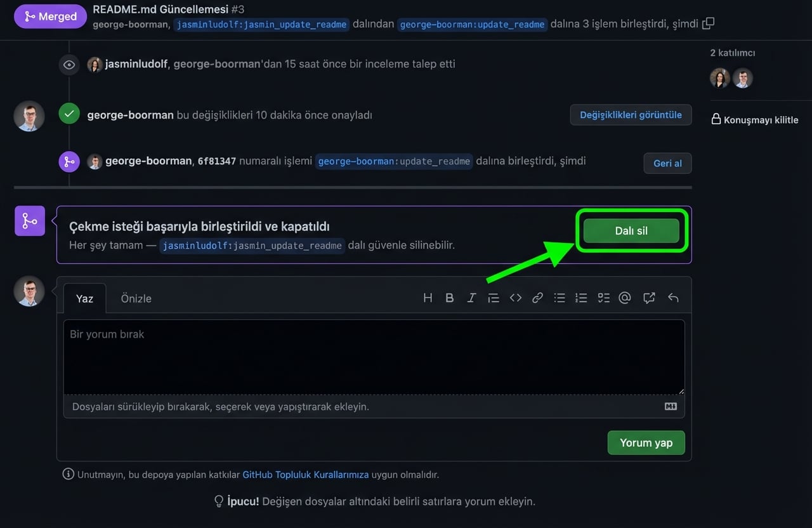Open Değişiklikleri görüntüle
The width and height of the screenshot is (812, 528).
tap(631, 115)
